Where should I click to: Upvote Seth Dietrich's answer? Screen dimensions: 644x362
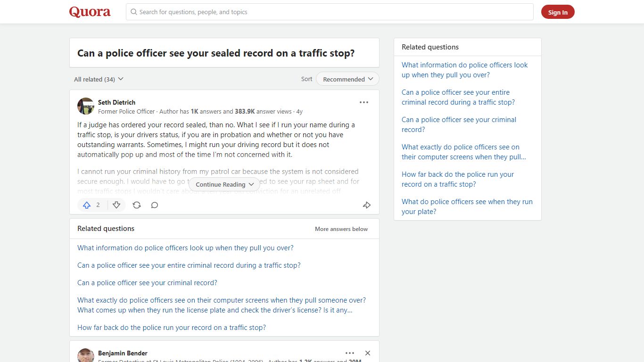click(87, 205)
